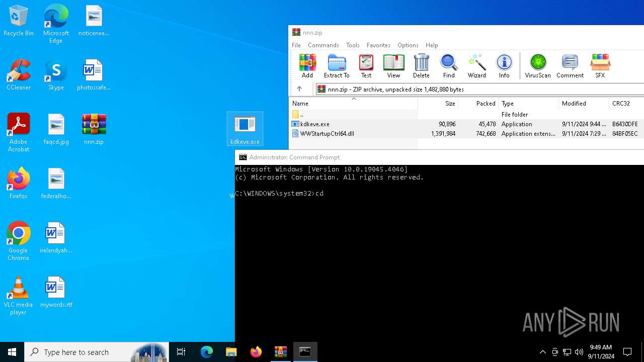Screen dimensions: 644x362
Task: Select the Skype desktop shortcut
Action: [56, 75]
